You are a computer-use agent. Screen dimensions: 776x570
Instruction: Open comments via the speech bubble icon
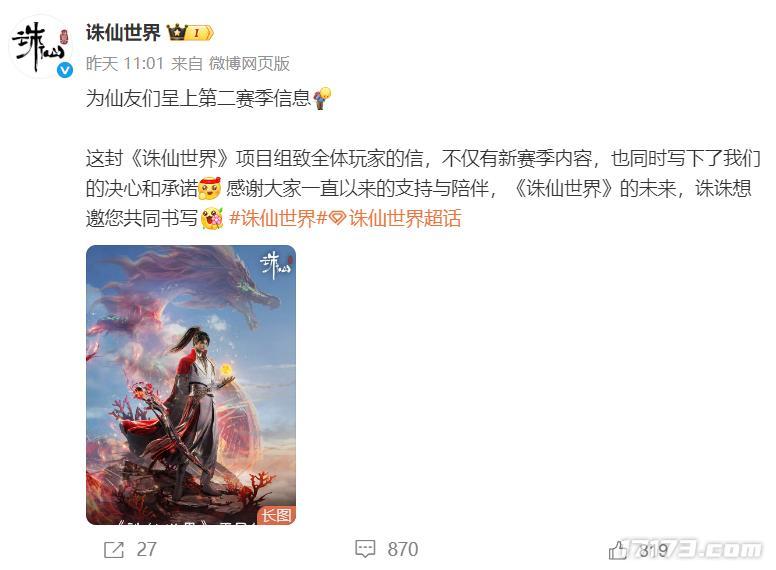point(365,549)
